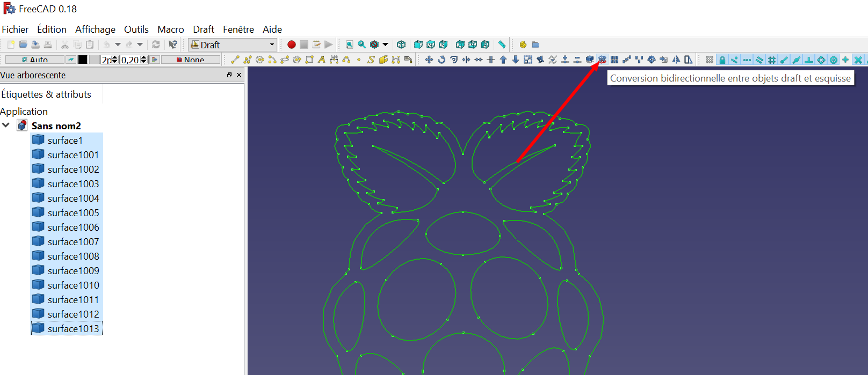Undock the Vue arborescente panel

pyautogui.click(x=229, y=75)
